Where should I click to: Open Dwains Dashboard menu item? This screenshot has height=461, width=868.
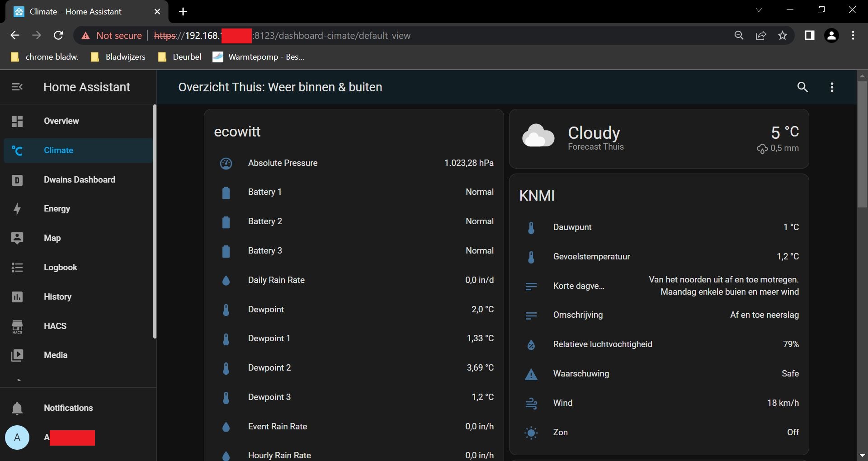(80, 179)
